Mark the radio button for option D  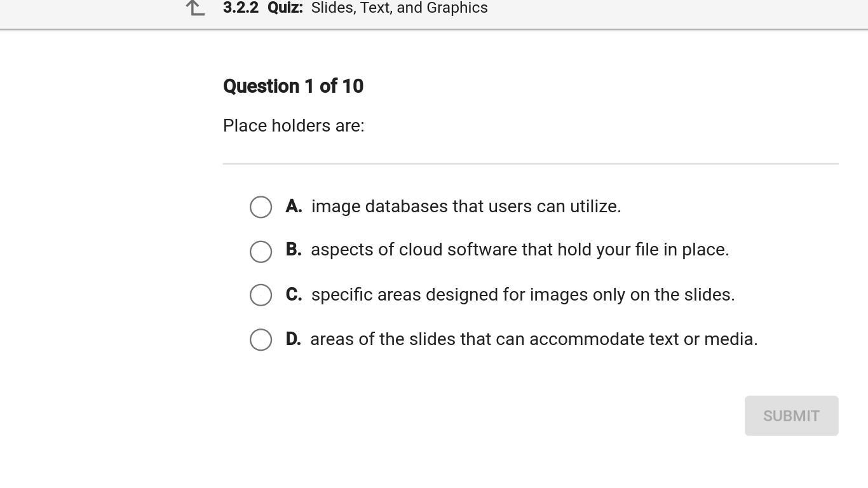[x=261, y=340]
